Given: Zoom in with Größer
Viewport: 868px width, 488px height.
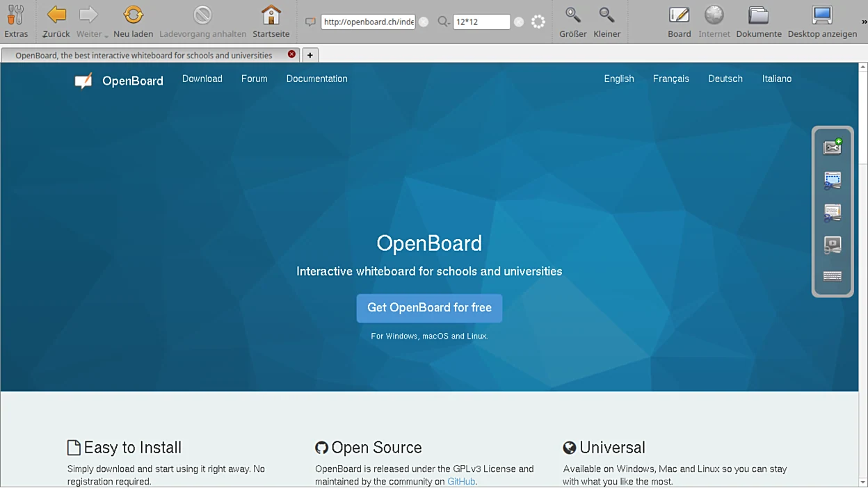Looking at the screenshot, I should tap(572, 21).
